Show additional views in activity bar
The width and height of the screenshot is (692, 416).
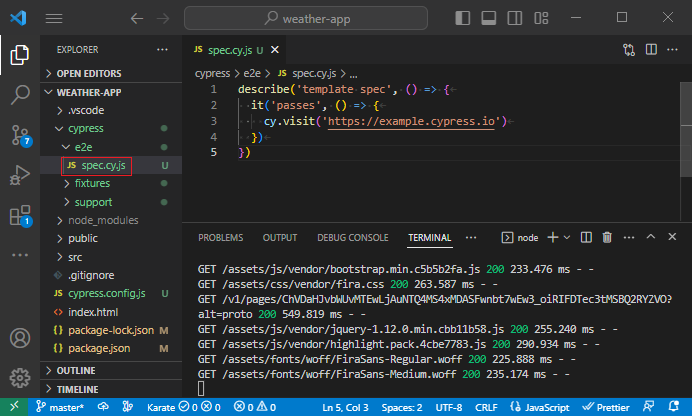pyautogui.click(x=20, y=255)
